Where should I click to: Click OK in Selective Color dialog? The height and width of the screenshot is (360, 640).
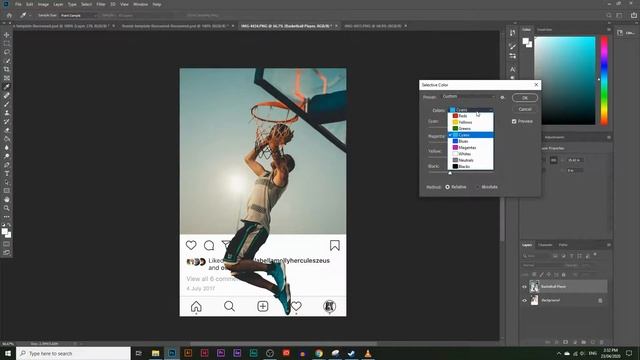(525, 98)
